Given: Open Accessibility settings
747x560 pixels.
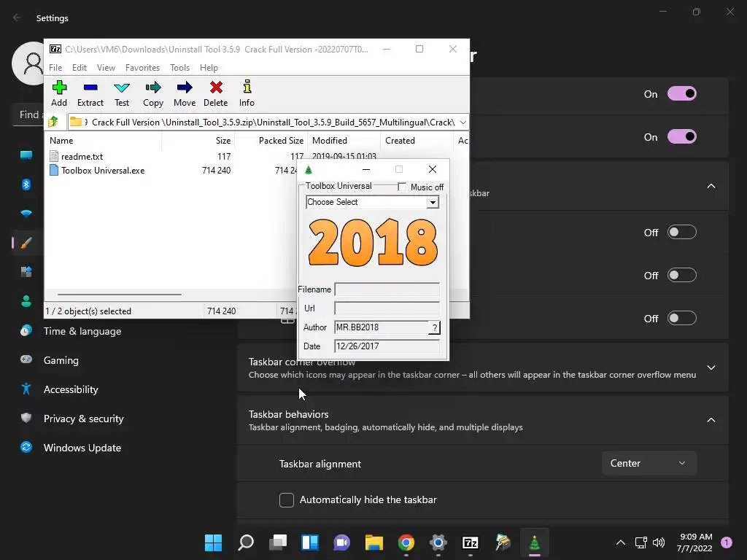Looking at the screenshot, I should click(x=71, y=389).
